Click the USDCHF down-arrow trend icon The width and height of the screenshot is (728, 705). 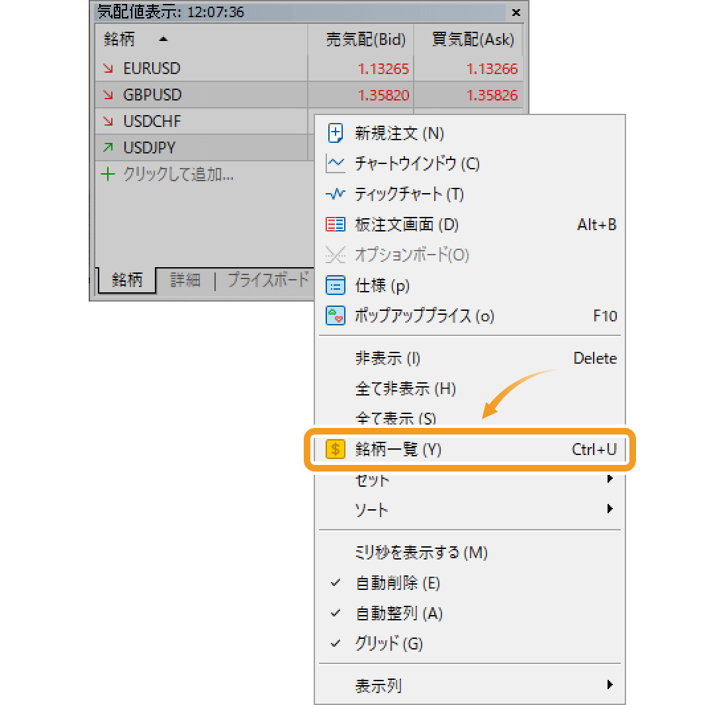(x=108, y=122)
